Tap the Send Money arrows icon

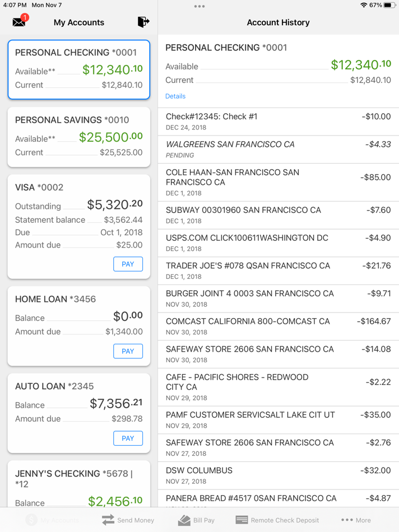(108, 520)
